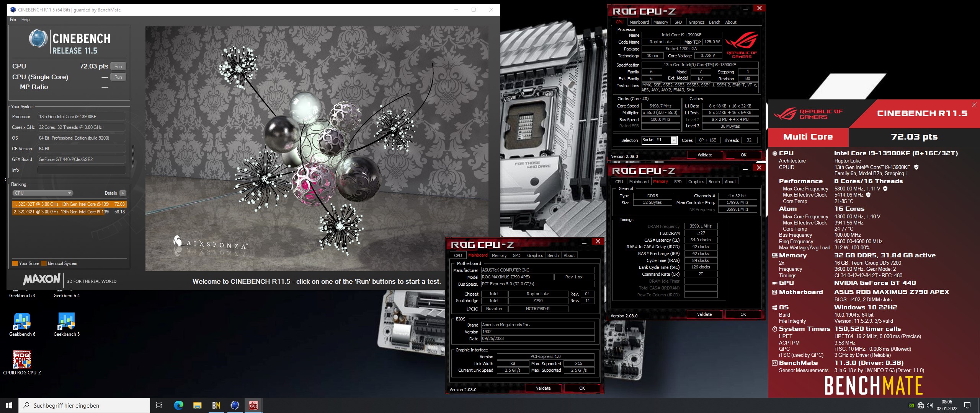Select the CPUID ROG CPU-Z desktop icon
Image resolution: width=980 pixels, height=413 pixels.
coord(22,359)
